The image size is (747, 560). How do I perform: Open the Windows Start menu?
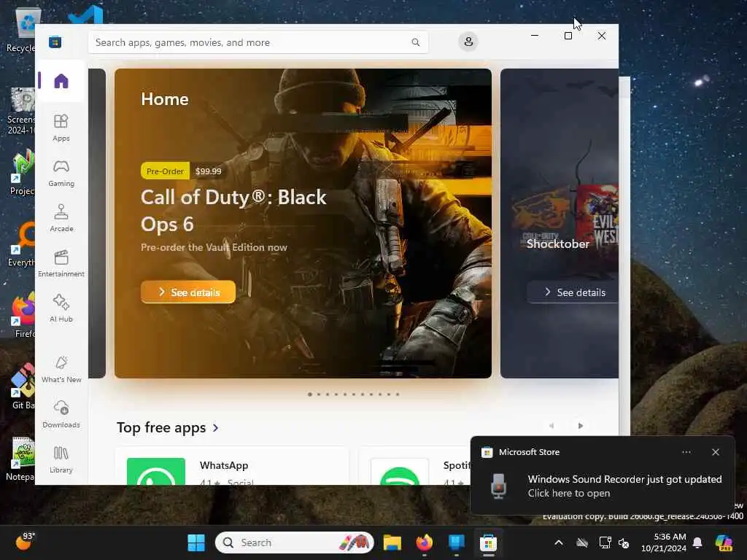(x=196, y=542)
